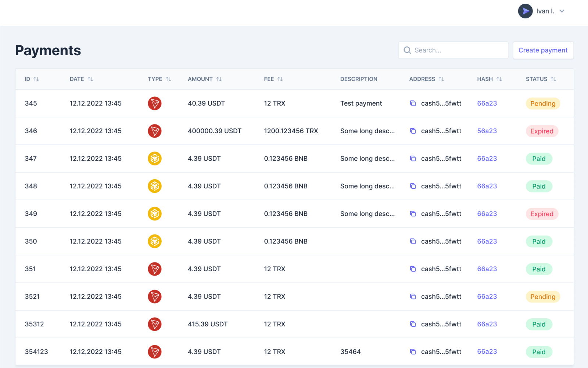This screenshot has height=368, width=588.
Task: Click address text in row 351
Action: [x=441, y=269]
